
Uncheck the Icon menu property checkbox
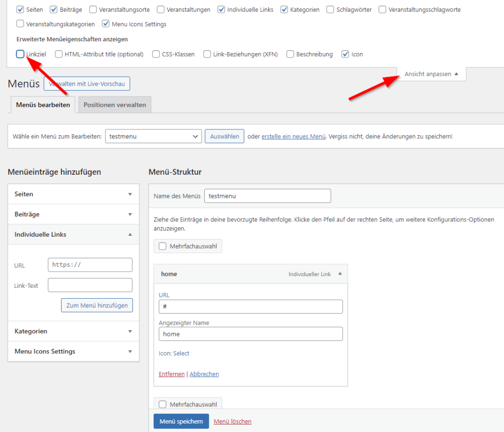(x=346, y=54)
